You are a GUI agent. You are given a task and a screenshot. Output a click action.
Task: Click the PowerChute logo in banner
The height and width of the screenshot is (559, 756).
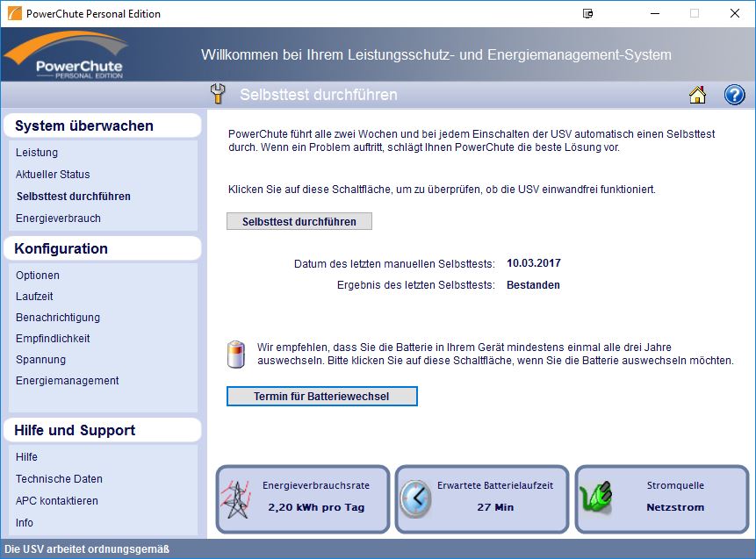point(68,54)
